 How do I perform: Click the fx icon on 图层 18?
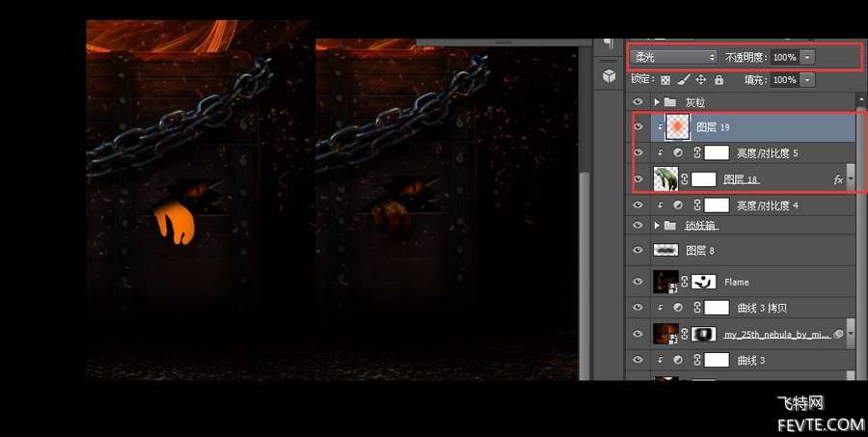838,179
